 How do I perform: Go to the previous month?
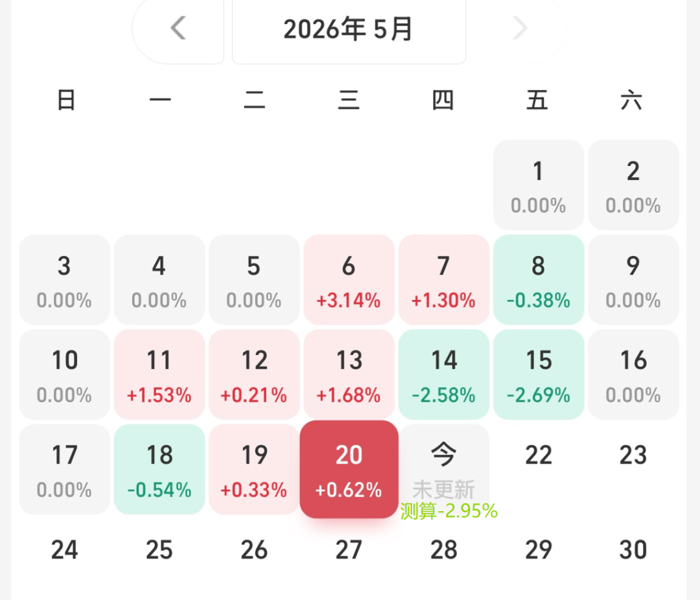(178, 29)
